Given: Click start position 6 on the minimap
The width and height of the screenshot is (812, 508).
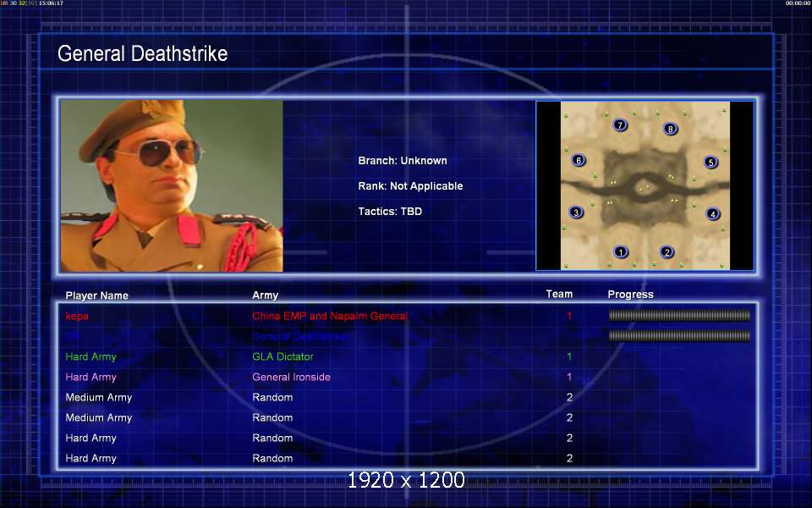Looking at the screenshot, I should click(x=579, y=160).
